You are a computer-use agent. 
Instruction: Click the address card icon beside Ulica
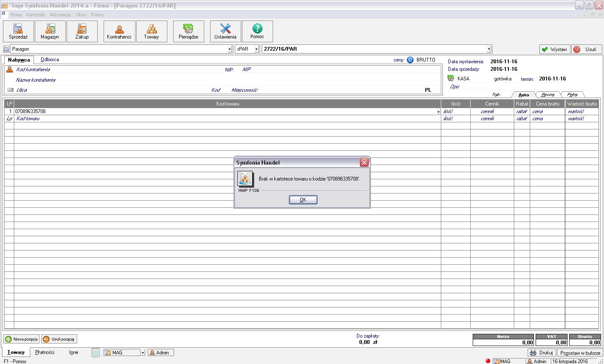(10, 90)
